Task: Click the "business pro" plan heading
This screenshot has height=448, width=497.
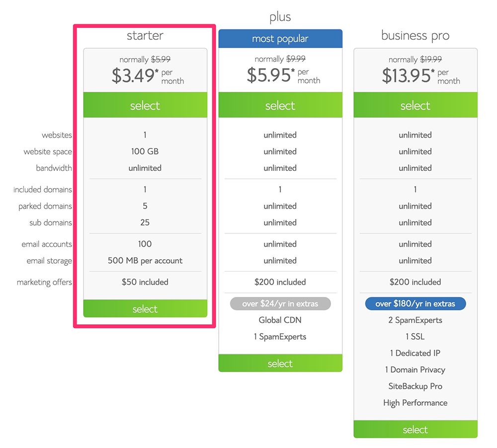Action: click(x=415, y=35)
